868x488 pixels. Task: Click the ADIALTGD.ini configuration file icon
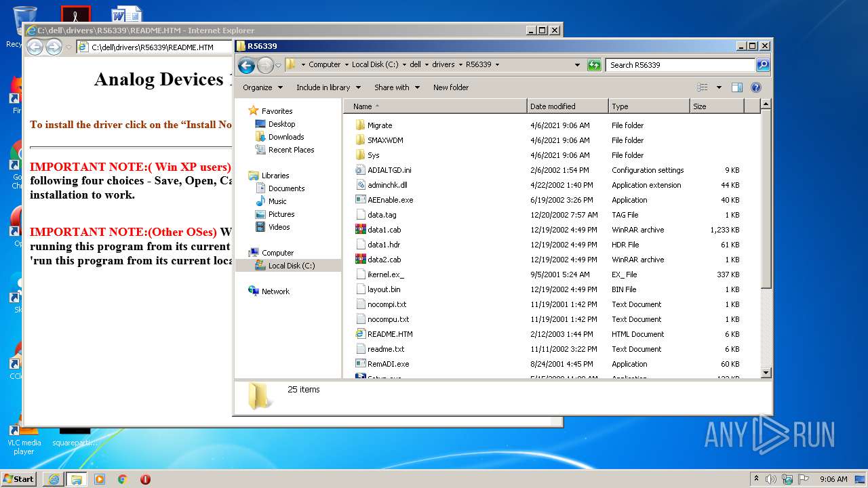(x=361, y=170)
